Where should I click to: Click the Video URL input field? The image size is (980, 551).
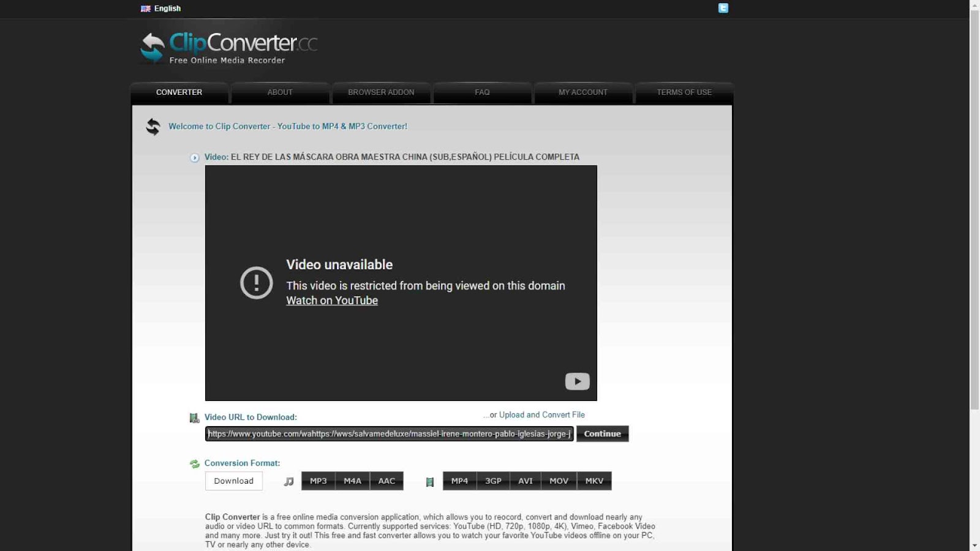[x=390, y=434]
